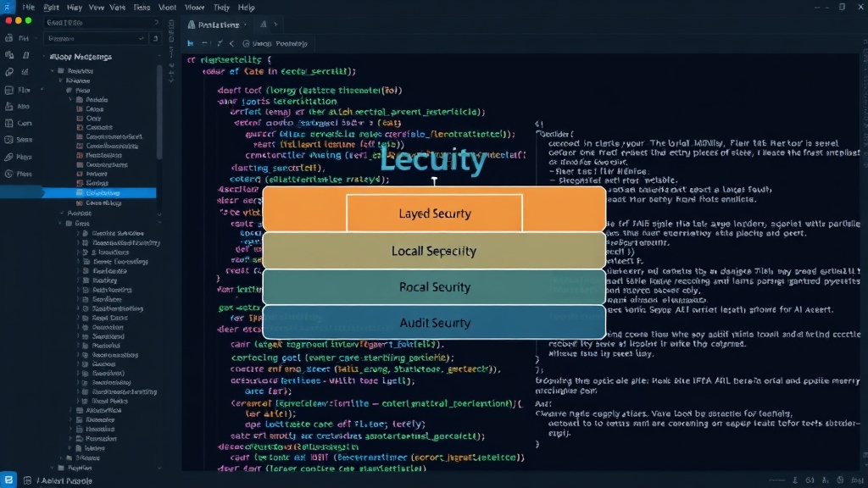Open the combo box below the sidebar search field
The height and width of the screenshot is (488, 868).
pos(96,39)
